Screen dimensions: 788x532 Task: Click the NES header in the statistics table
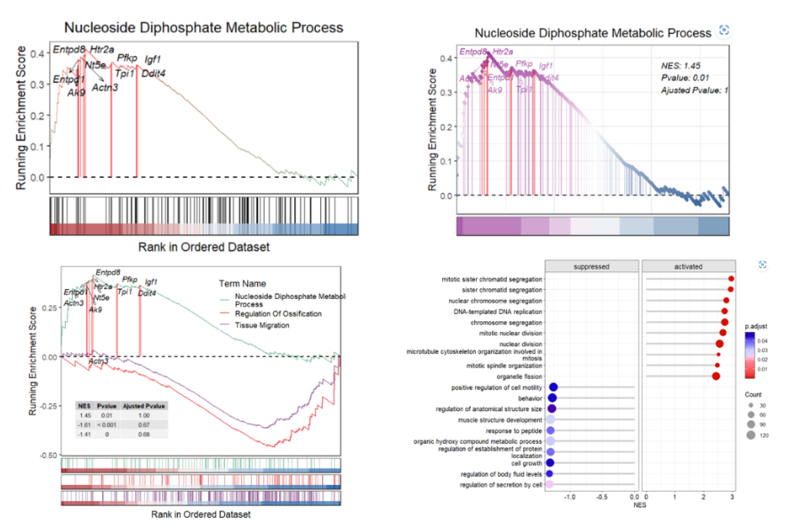[x=84, y=406]
